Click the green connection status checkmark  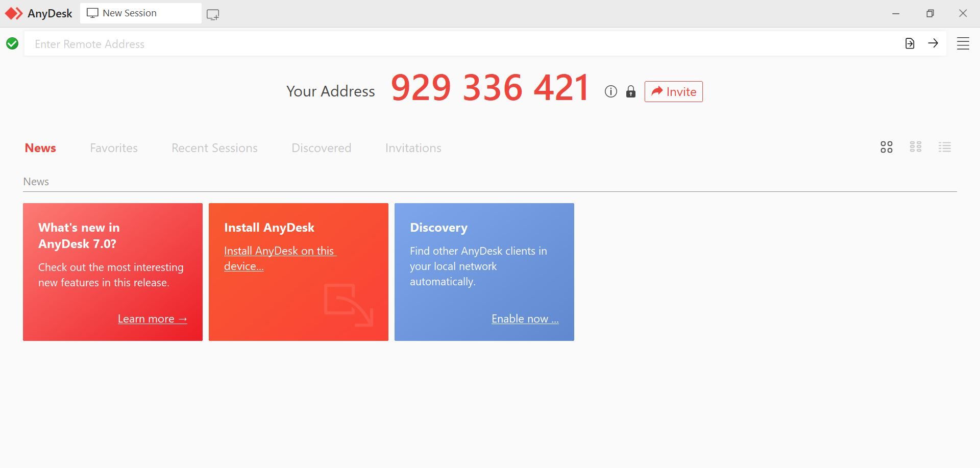[x=12, y=44]
